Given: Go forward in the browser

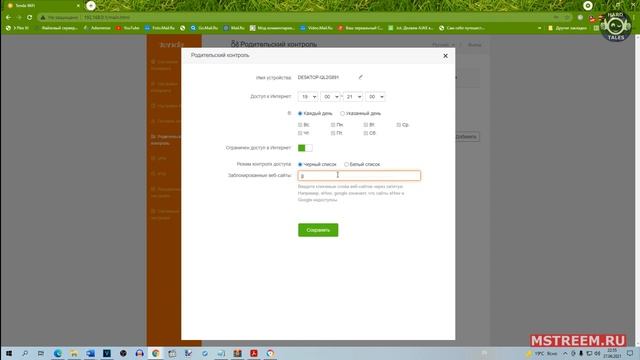Looking at the screenshot, I should [19, 17].
